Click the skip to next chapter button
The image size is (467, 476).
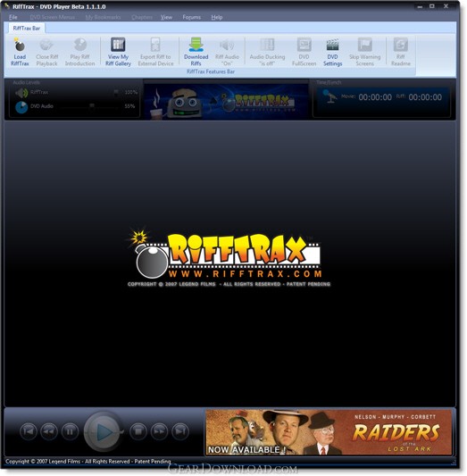[180, 431]
